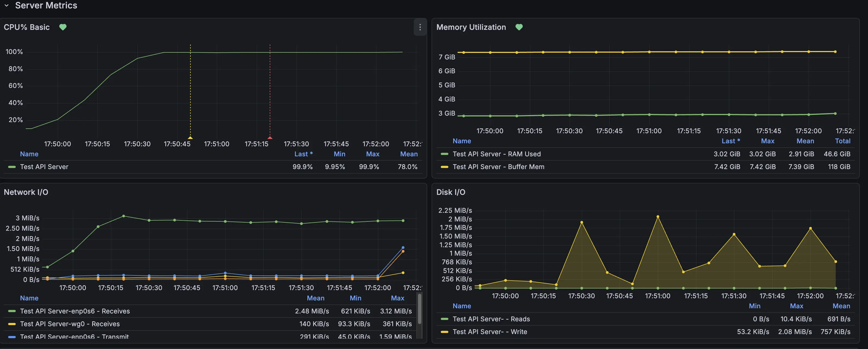Screen dimensions: 868x349
Task: Sort Disk I/O legend by Max column
Action: point(796,306)
